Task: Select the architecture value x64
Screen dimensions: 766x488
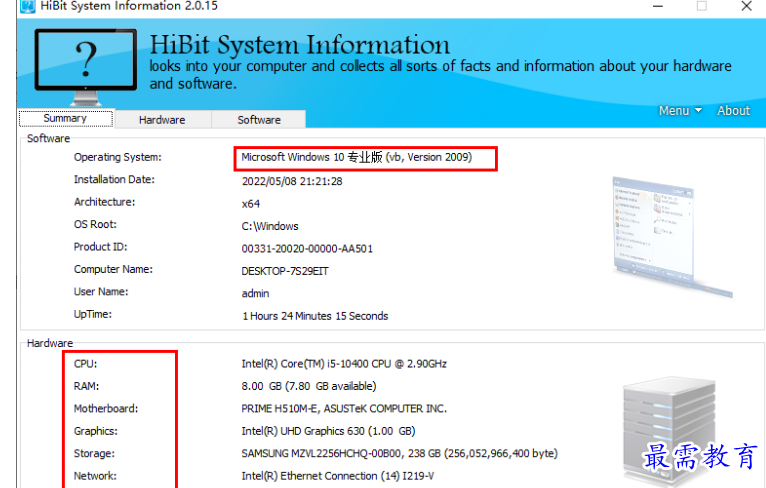Action: (x=251, y=204)
